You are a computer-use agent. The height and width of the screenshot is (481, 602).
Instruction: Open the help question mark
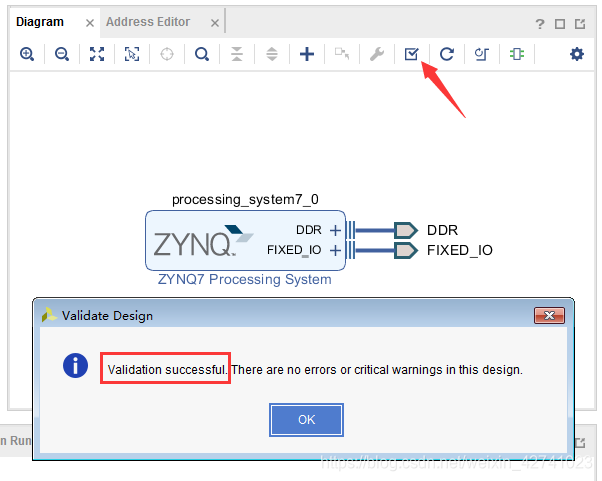click(x=540, y=24)
